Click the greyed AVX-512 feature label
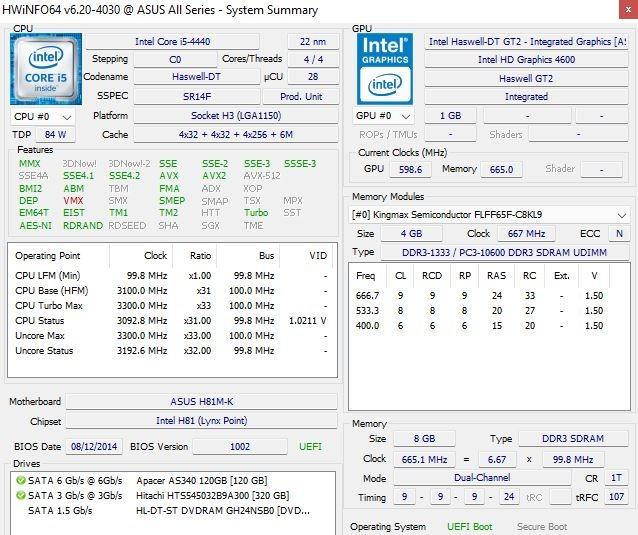This screenshot has height=535, width=638. click(x=262, y=176)
